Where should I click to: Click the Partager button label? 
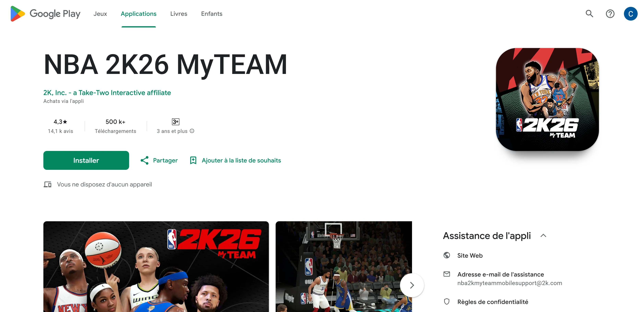[x=165, y=160]
